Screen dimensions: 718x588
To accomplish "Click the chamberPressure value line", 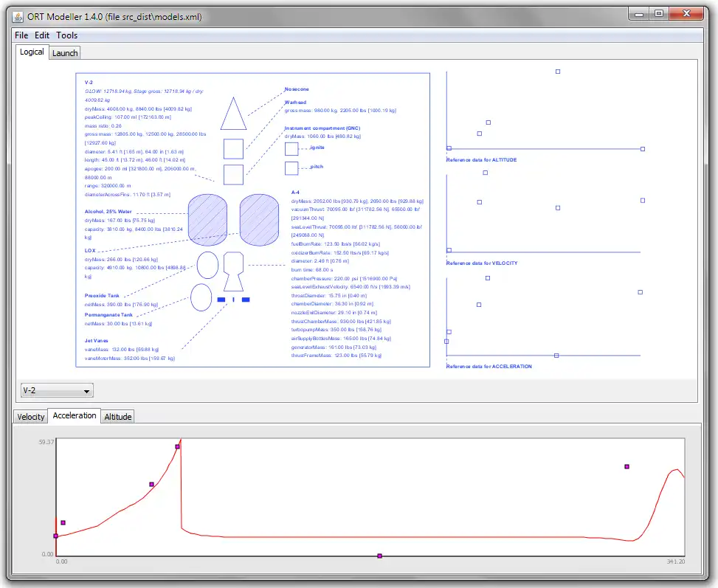I will tap(345, 278).
